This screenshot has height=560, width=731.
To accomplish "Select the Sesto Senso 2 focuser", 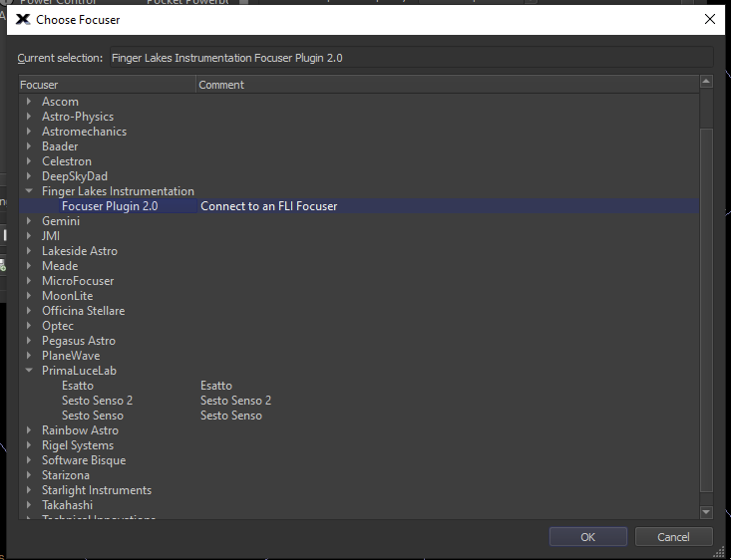I will pos(97,401).
